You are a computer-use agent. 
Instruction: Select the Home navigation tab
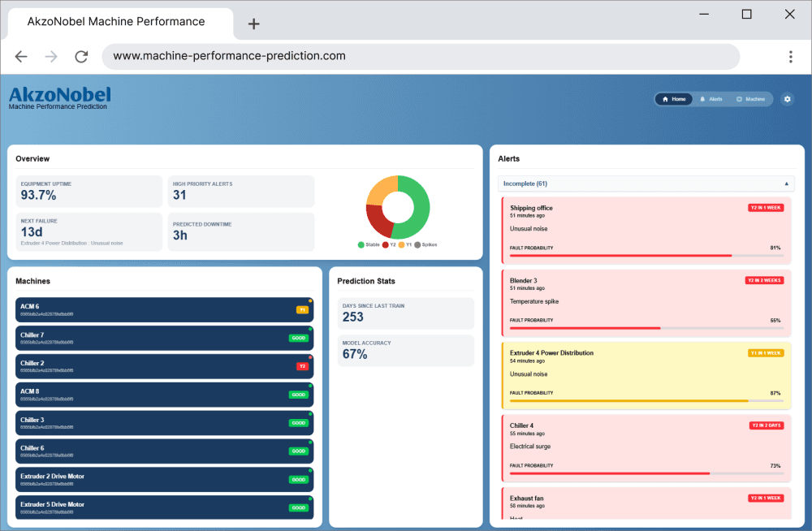click(x=674, y=99)
